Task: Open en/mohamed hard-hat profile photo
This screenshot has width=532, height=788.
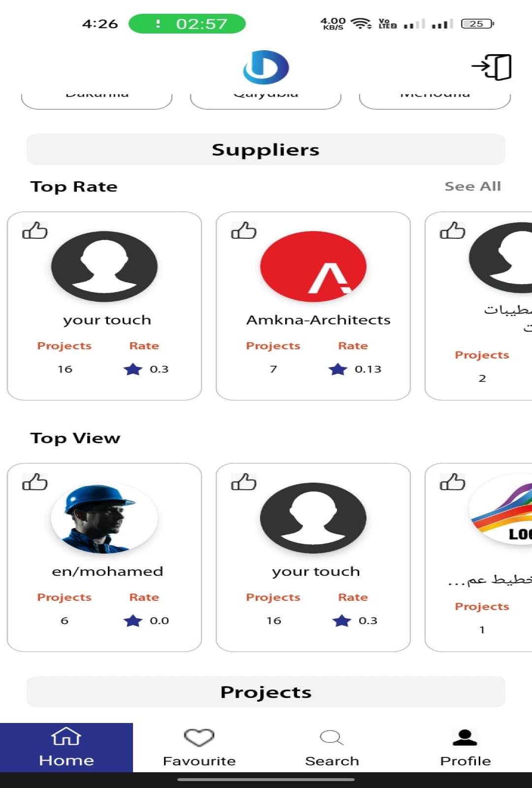Action: [104, 518]
